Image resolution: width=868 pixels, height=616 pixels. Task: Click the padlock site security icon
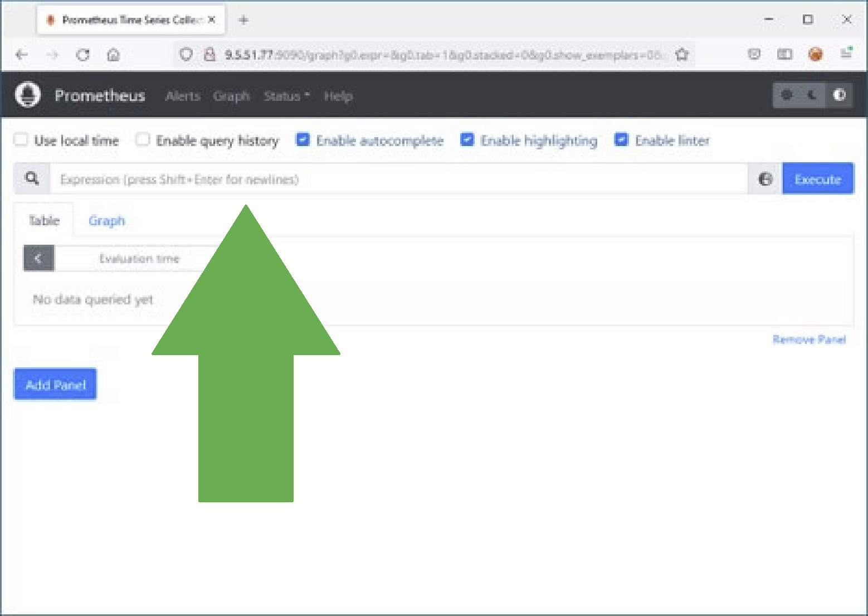tap(209, 54)
